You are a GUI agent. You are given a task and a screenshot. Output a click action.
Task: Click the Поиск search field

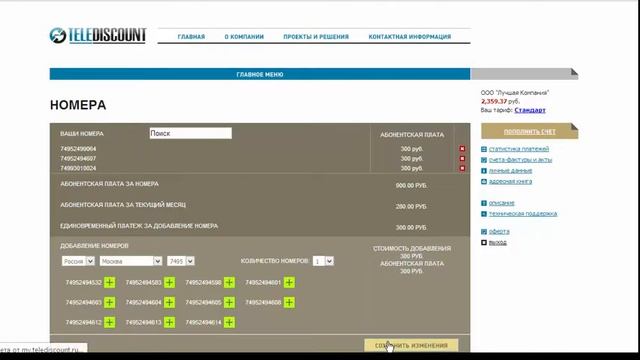point(191,133)
